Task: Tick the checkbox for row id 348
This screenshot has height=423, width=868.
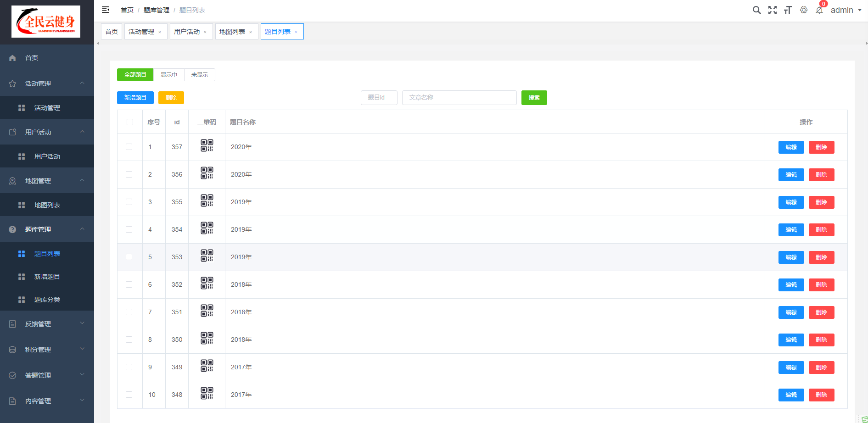Action: pyautogui.click(x=129, y=395)
